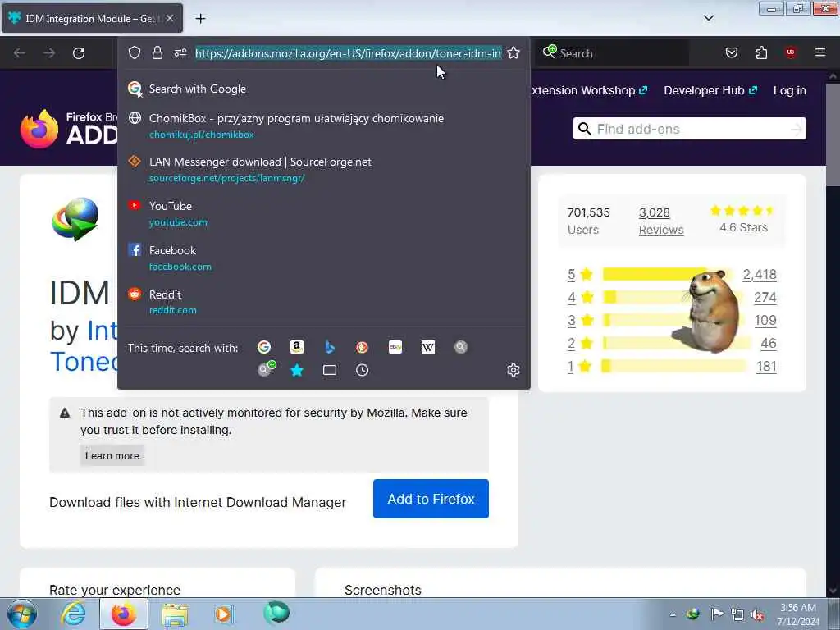The image size is (840, 630).
Task: Open Windows Explorer folder in taskbar
Action: pyautogui.click(x=176, y=614)
